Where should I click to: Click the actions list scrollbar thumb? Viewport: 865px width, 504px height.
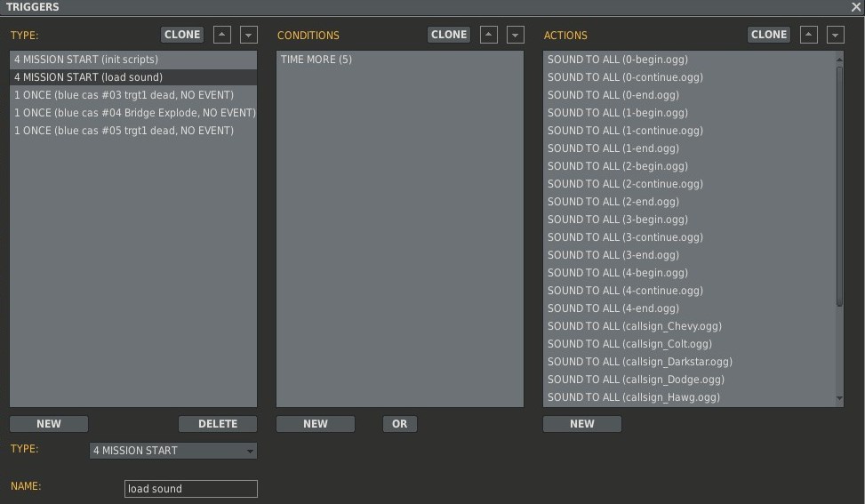[839, 186]
